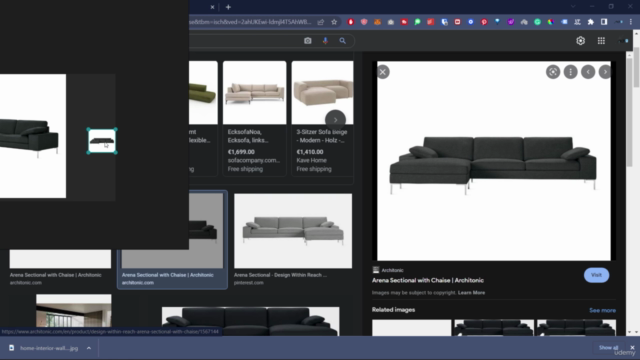Open the EcksofaNoa beige sofa product card
This screenshot has height=360, width=640.
254,118
